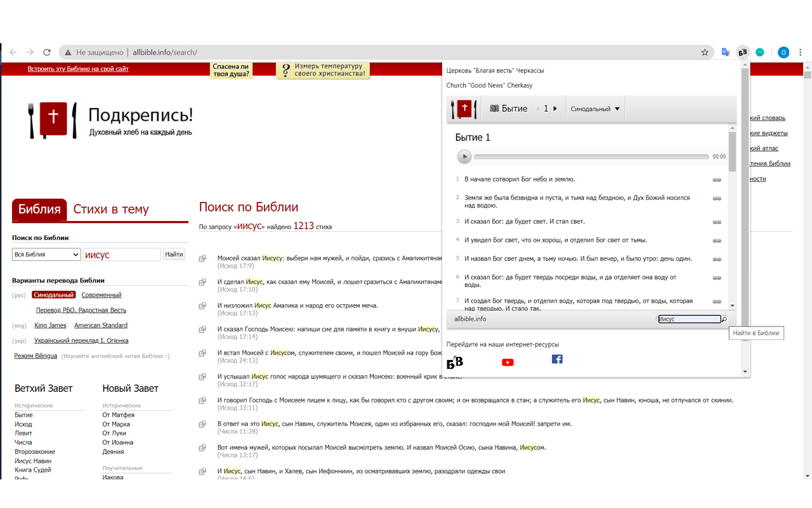Viewport: 812px width, 508px height.
Task: Reload the page with refresh icon
Action: 46,53
